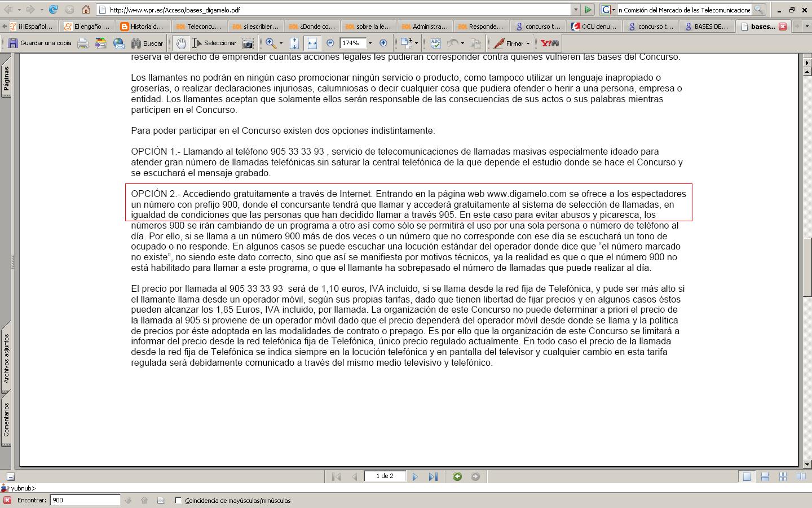Open the back button history dropdown
Screen dimensions: 812x508
pos(19,10)
